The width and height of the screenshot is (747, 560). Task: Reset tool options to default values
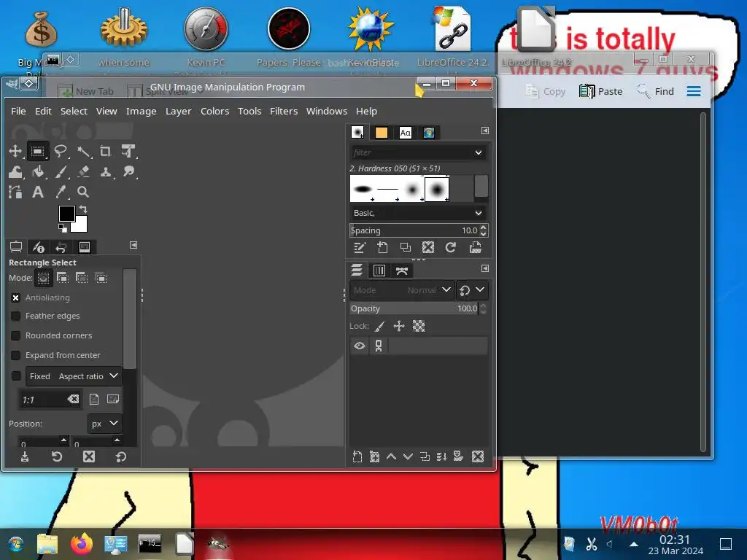pos(120,456)
